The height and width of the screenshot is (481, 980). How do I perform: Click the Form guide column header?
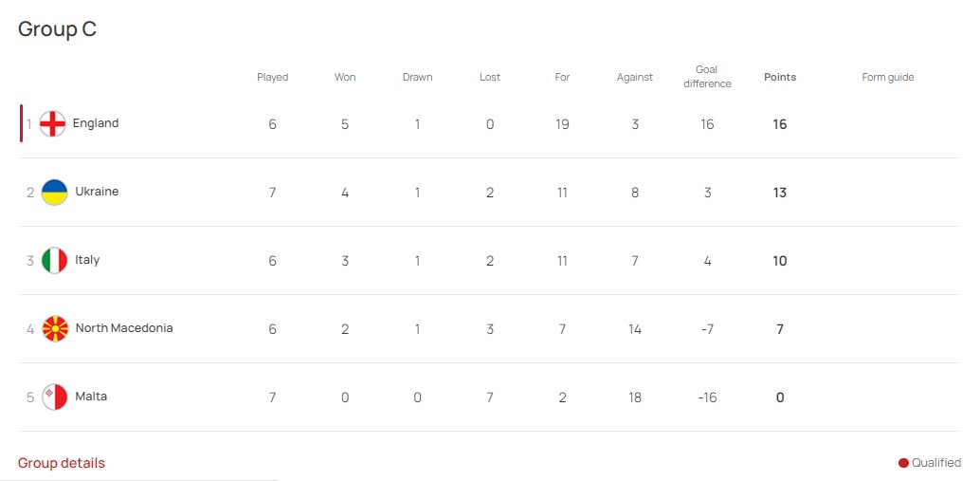(x=887, y=78)
